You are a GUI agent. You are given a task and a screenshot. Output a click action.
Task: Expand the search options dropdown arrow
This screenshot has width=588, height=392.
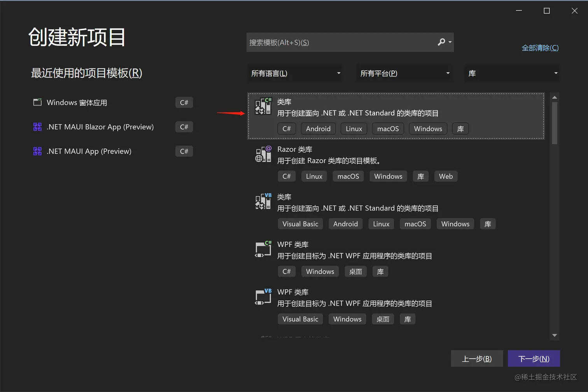(450, 42)
